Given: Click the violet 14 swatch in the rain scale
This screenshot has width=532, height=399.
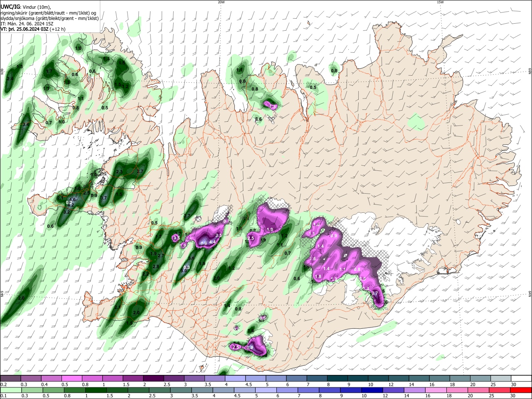Looking at the screenshot, I should click(x=415, y=390).
